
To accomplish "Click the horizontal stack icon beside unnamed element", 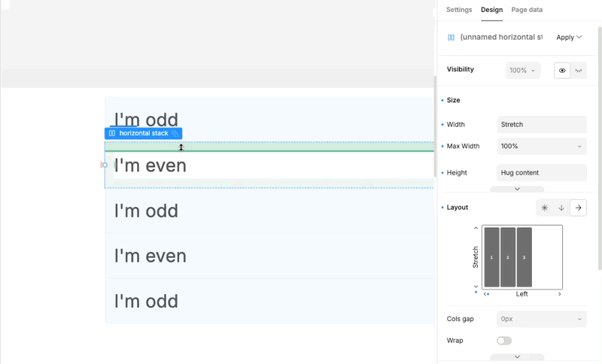I will click(451, 38).
